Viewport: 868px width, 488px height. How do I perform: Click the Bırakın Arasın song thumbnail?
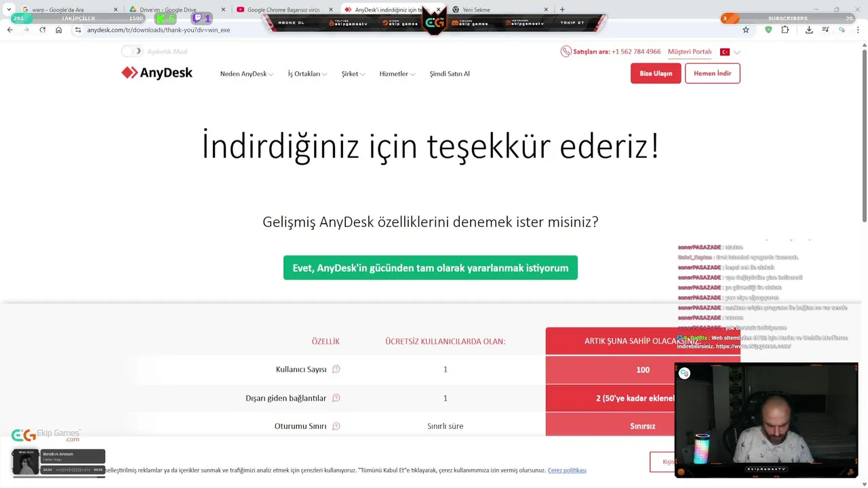pyautogui.click(x=26, y=462)
